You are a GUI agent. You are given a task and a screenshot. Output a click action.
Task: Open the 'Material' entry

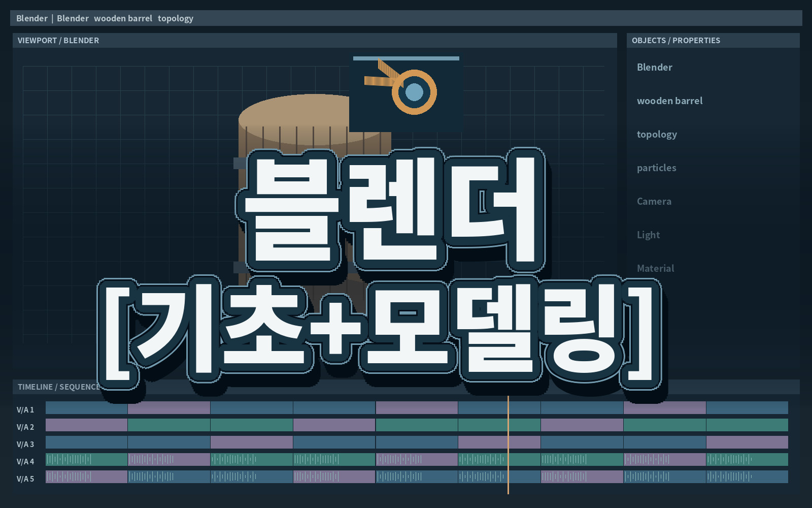coord(655,268)
